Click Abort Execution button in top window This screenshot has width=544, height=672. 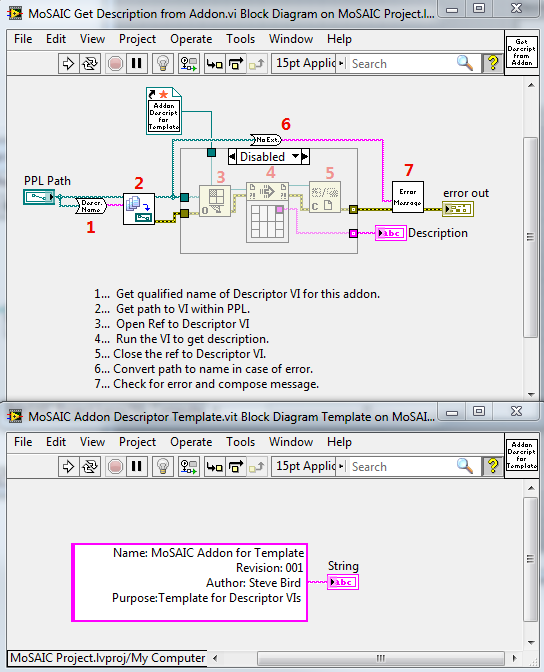click(x=115, y=64)
